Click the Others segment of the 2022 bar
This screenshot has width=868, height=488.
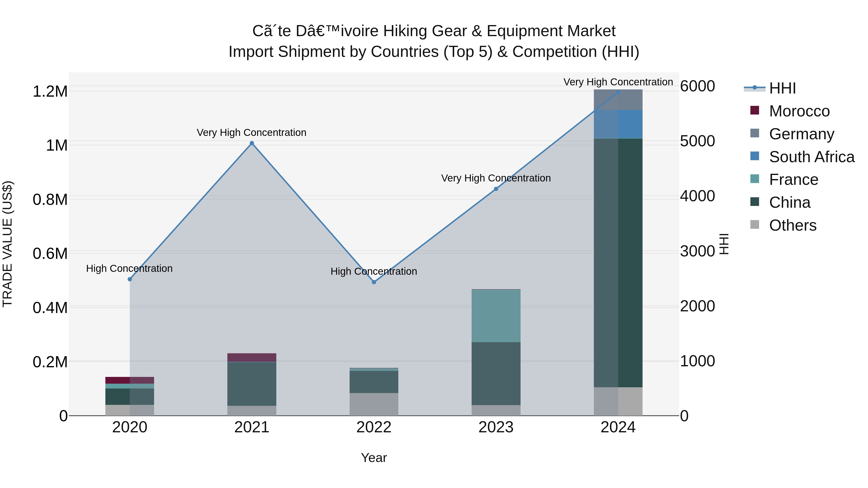pos(374,404)
